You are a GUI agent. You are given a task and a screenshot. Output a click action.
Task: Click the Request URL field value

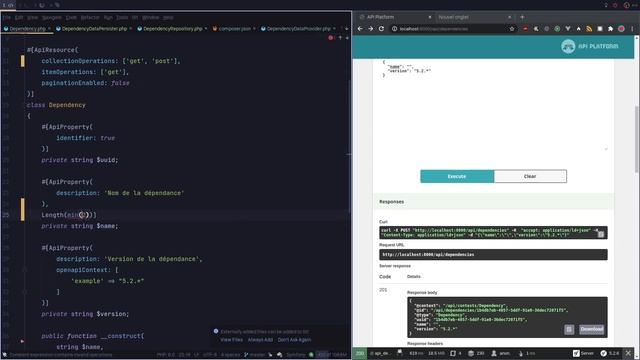(493, 254)
